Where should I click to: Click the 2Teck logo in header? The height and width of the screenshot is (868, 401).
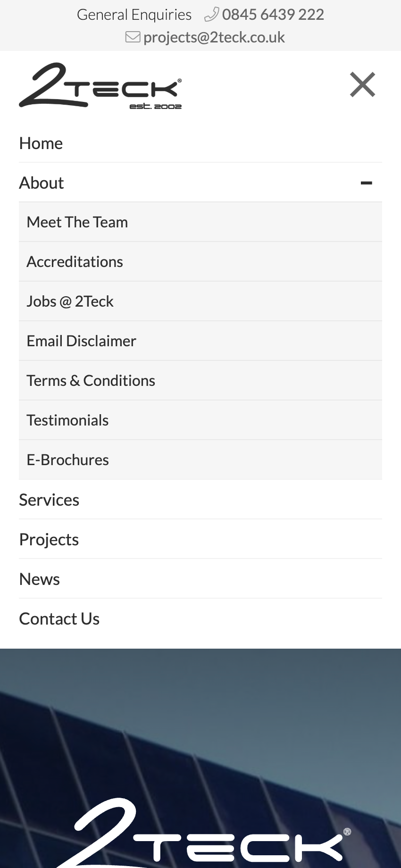click(x=100, y=86)
